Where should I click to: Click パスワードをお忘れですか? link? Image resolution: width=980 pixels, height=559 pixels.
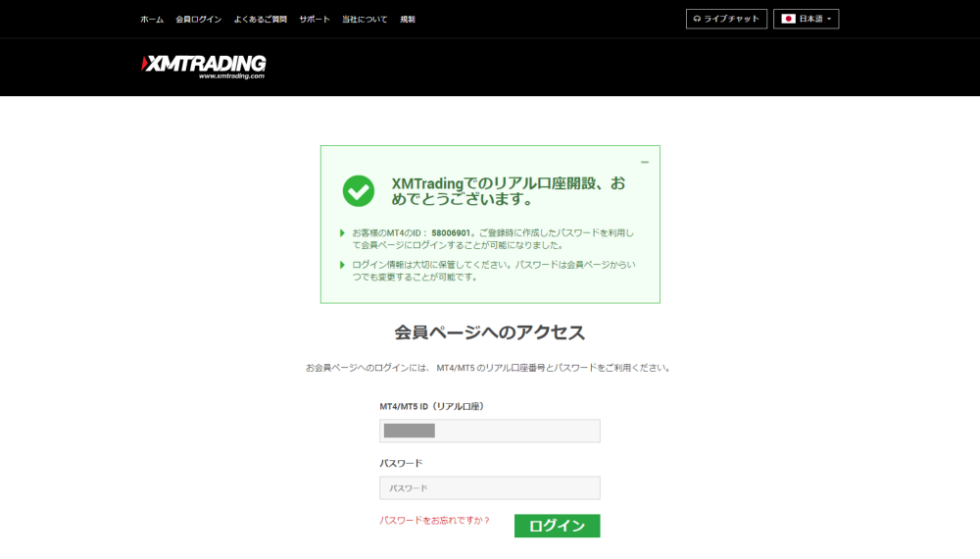(x=435, y=520)
